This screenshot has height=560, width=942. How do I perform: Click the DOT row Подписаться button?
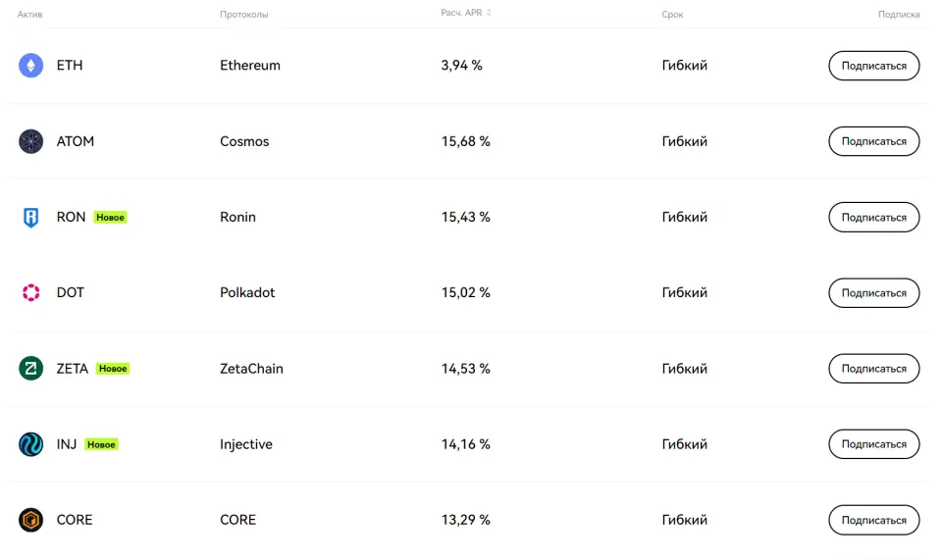pos(873,293)
